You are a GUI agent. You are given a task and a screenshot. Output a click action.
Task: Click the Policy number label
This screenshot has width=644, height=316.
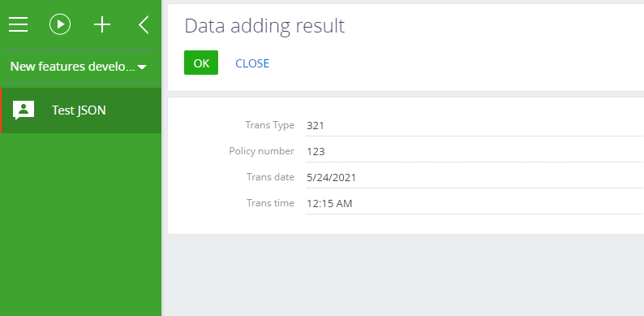pos(262,151)
